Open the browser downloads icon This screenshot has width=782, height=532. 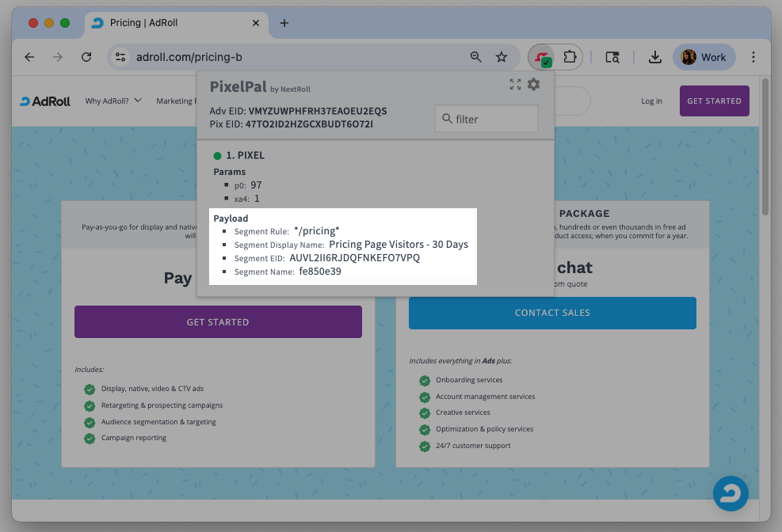654,57
